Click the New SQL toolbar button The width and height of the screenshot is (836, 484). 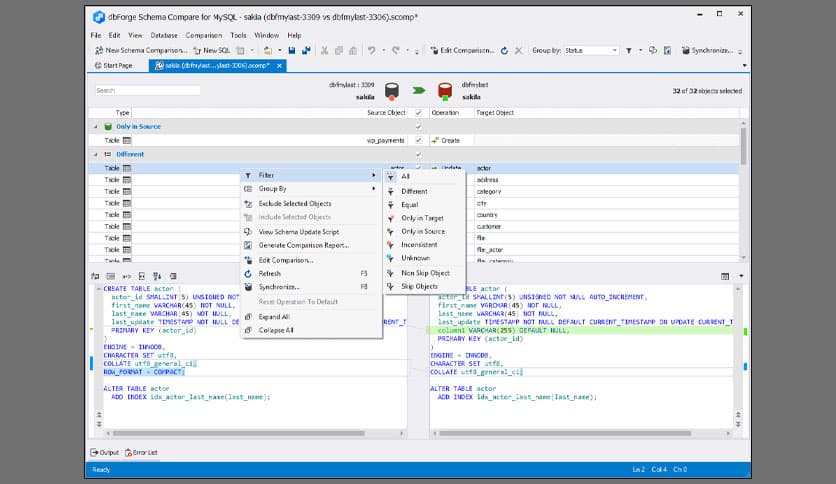coord(212,50)
